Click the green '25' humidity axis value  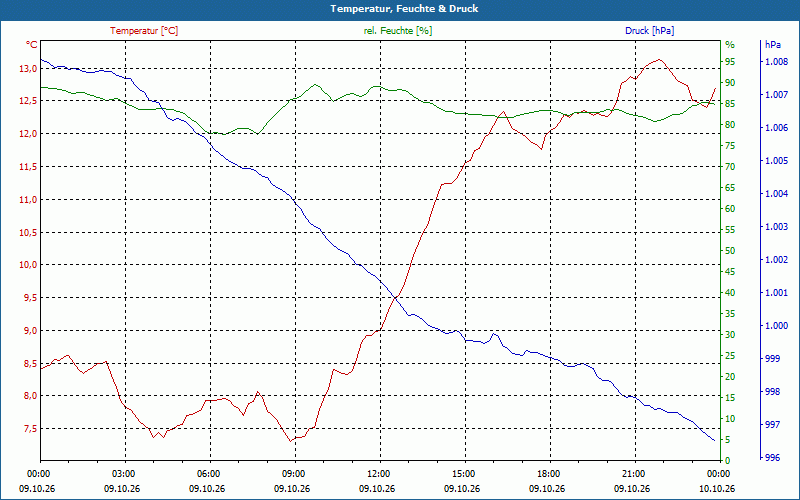pyautogui.click(x=730, y=356)
